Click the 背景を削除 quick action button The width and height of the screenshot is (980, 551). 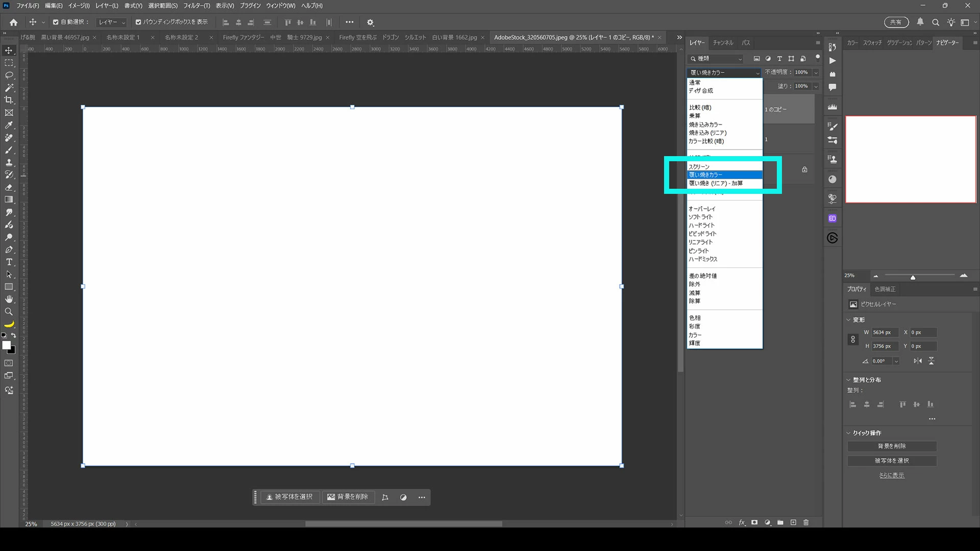click(x=892, y=446)
